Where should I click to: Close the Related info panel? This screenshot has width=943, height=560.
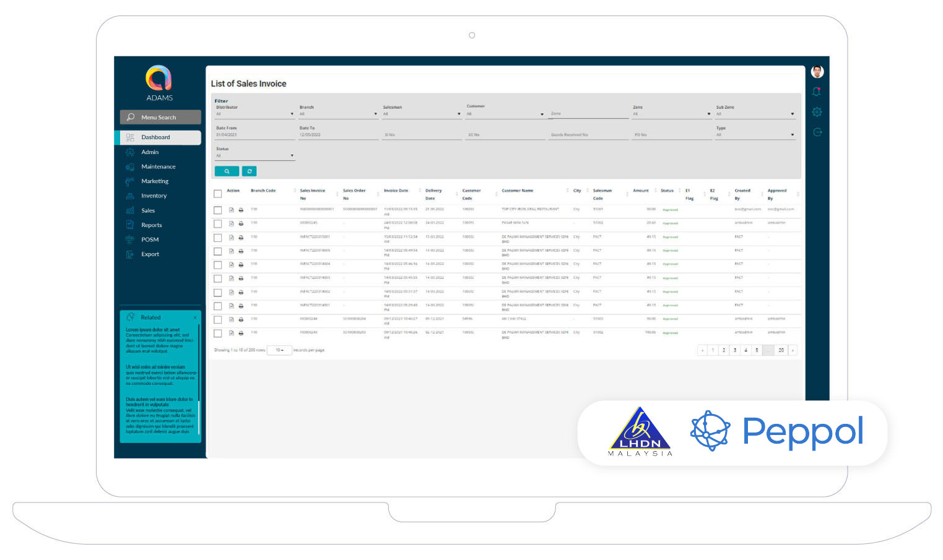coord(195,317)
